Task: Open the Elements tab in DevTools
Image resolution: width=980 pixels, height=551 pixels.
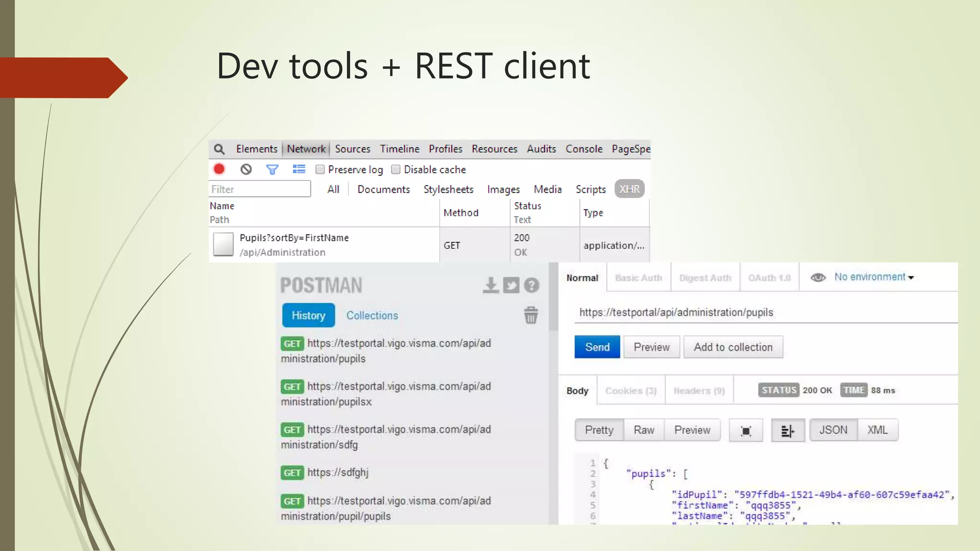Action: point(257,149)
